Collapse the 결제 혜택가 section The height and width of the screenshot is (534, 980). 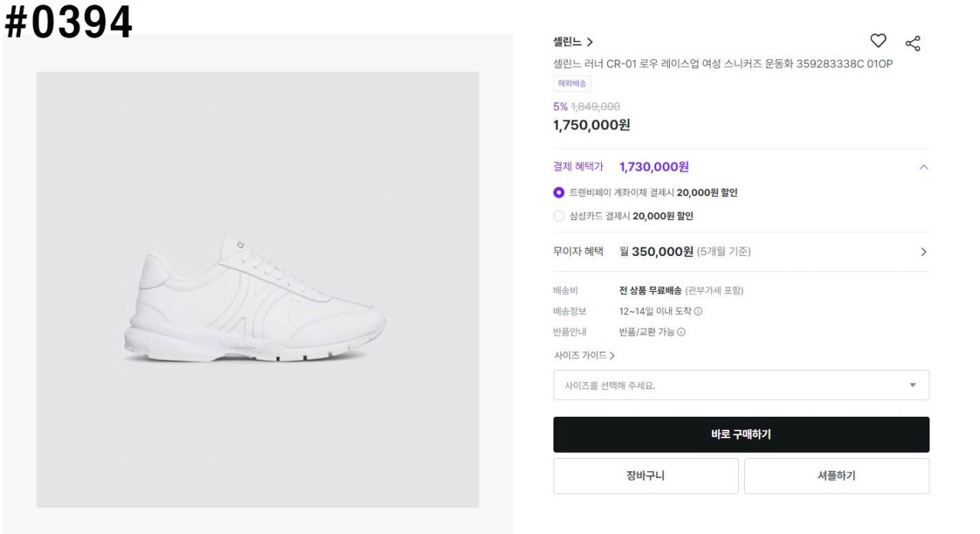(x=923, y=167)
